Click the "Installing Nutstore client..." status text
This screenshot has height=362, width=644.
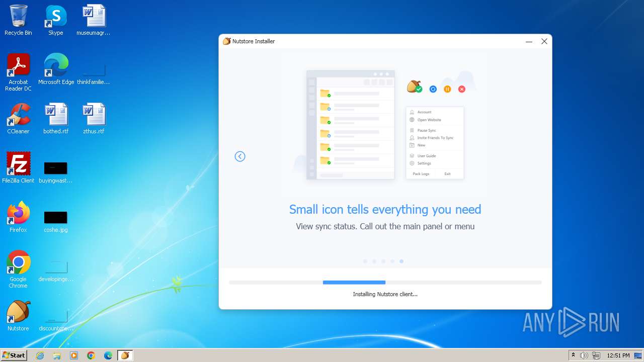385,294
